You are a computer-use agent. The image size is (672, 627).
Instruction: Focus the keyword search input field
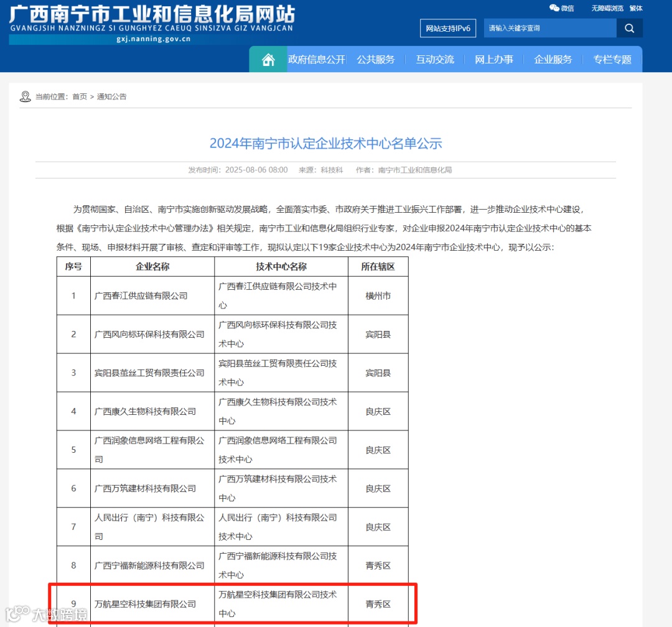point(550,28)
